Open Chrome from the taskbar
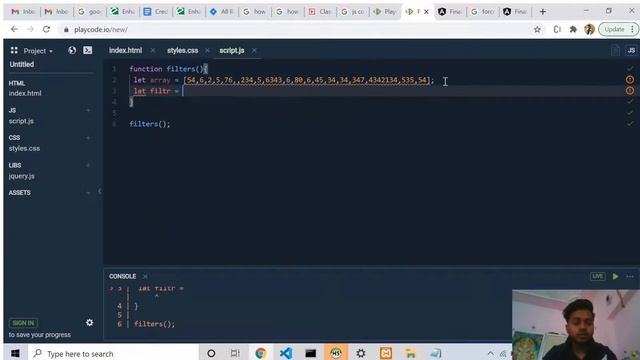The image size is (640, 360). 260,353
